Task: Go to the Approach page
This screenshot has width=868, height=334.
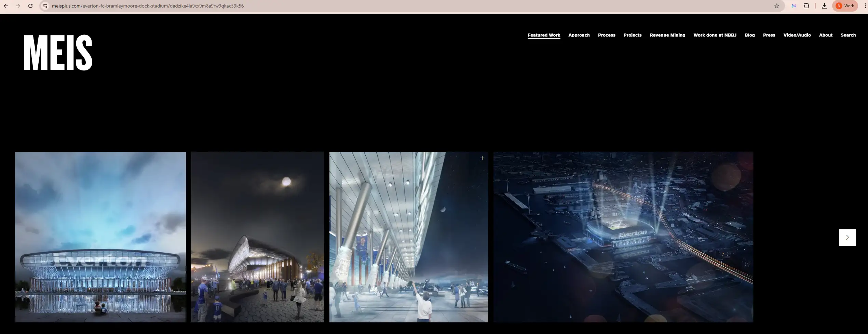Action: pyautogui.click(x=579, y=35)
